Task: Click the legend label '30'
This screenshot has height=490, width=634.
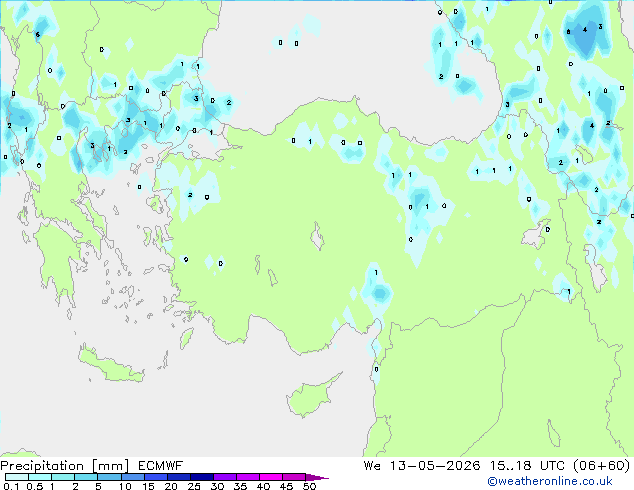Action: [217, 486]
